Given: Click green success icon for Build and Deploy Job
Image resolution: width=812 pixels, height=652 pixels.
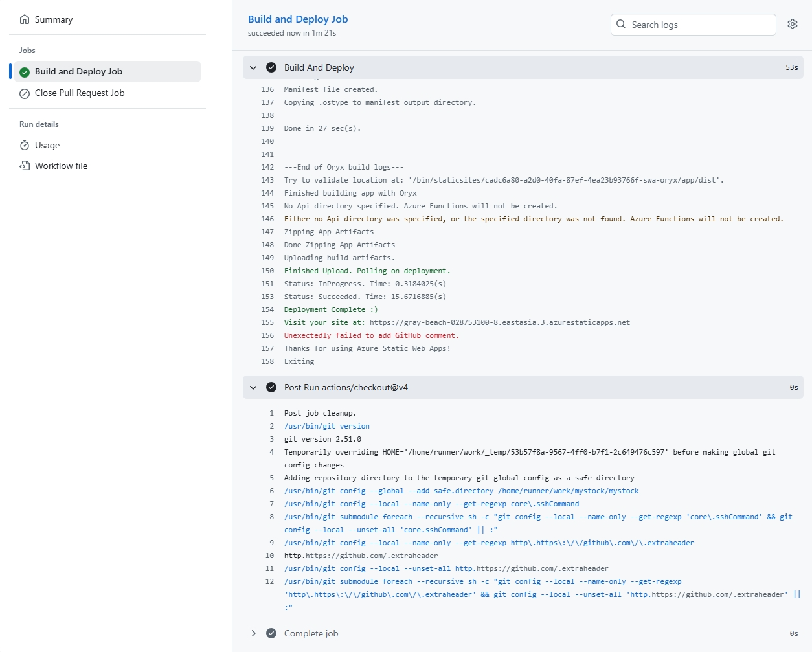Looking at the screenshot, I should coord(25,72).
